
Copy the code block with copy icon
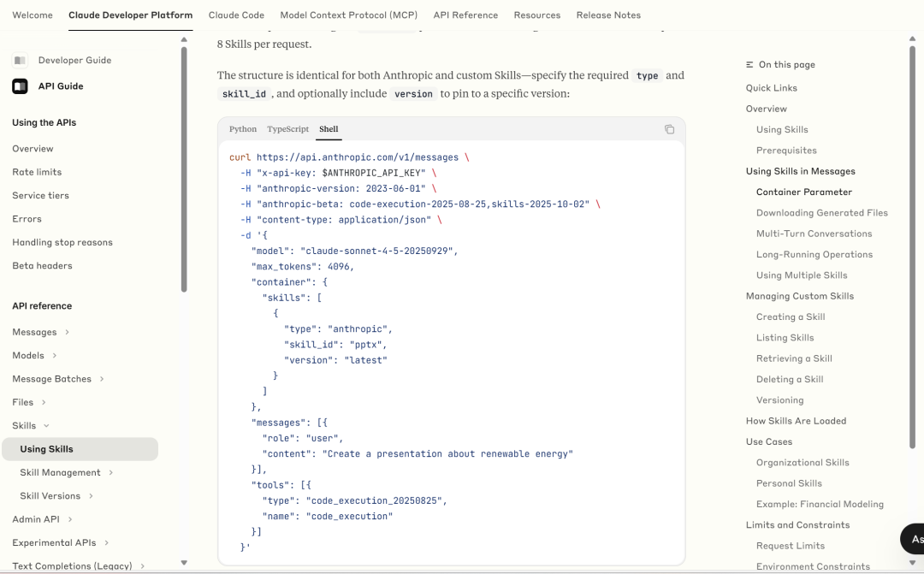click(x=669, y=129)
